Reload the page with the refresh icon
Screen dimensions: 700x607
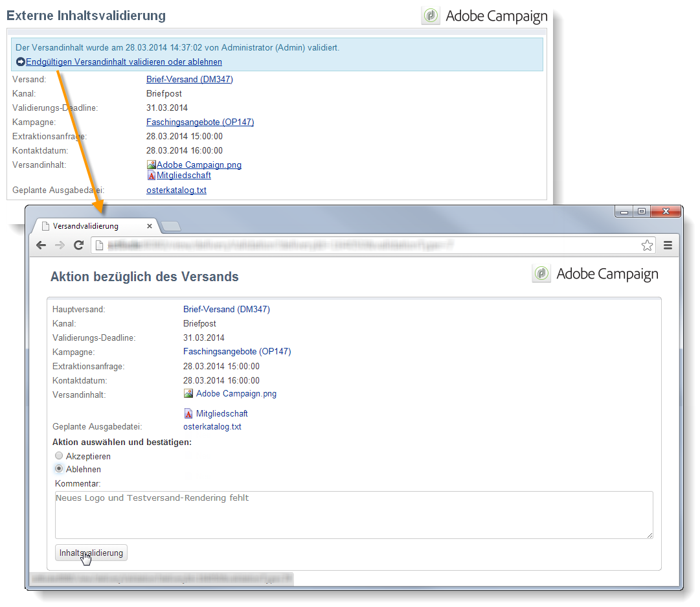coord(78,246)
